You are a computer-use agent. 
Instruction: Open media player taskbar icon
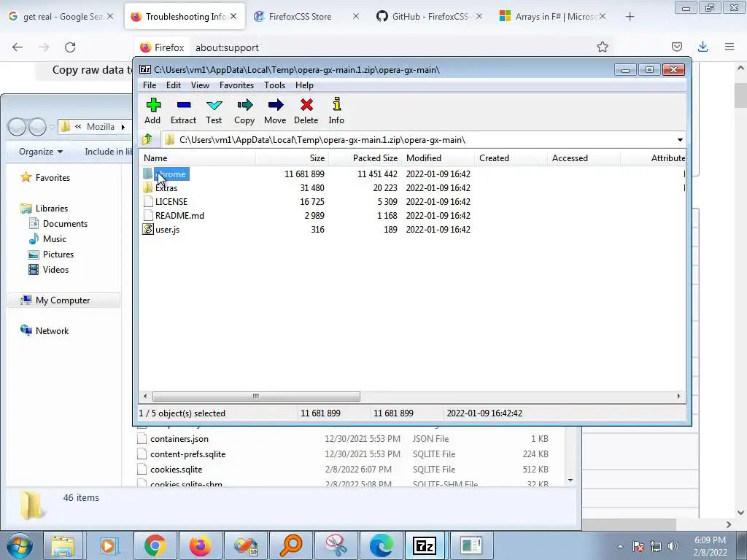click(109, 545)
